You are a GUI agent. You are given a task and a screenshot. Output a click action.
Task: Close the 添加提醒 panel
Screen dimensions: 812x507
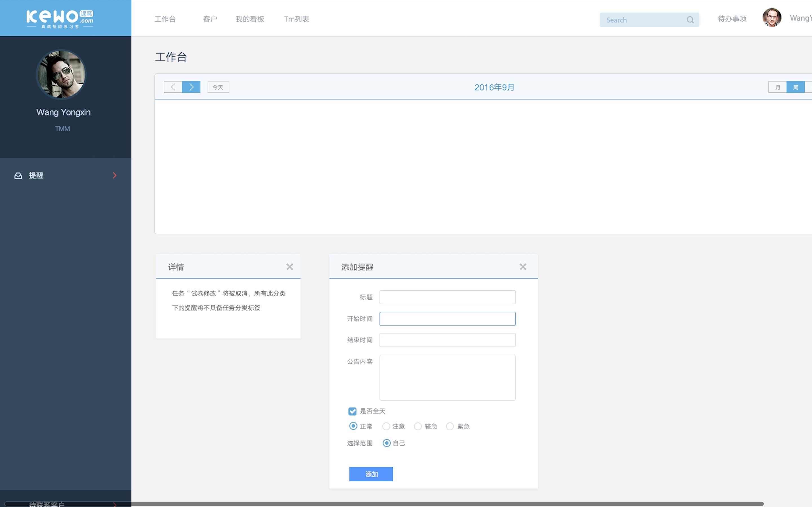click(523, 266)
